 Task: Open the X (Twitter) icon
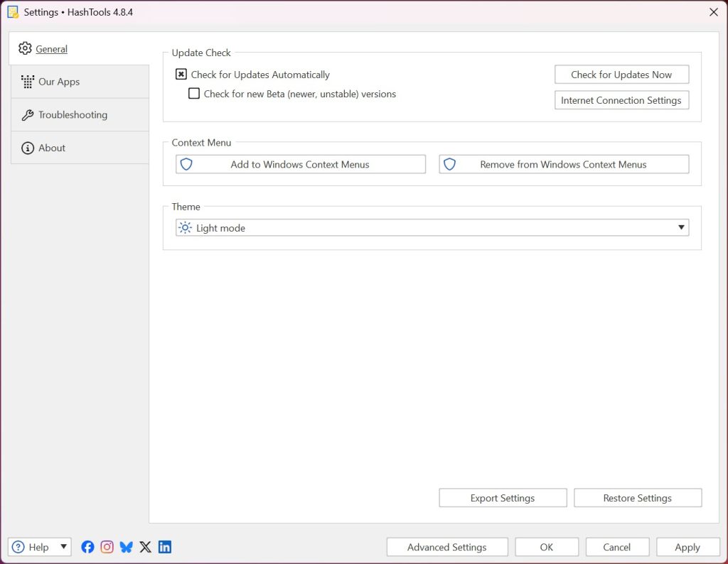click(145, 547)
